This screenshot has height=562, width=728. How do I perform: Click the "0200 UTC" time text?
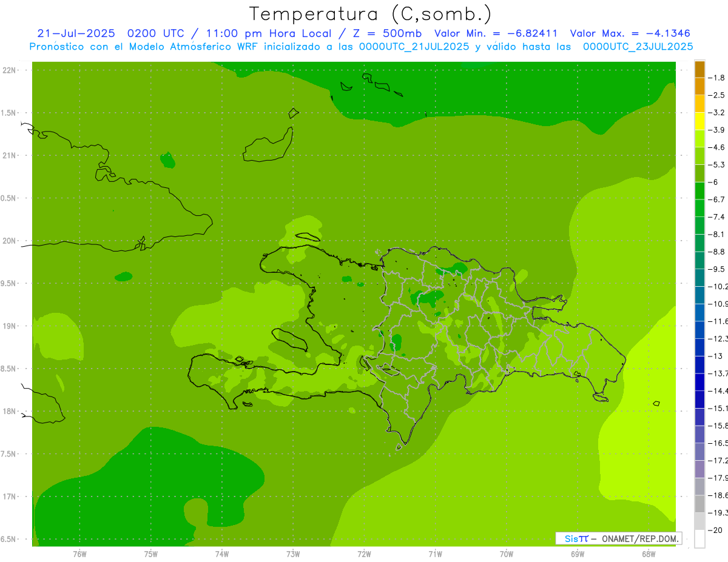click(155, 33)
